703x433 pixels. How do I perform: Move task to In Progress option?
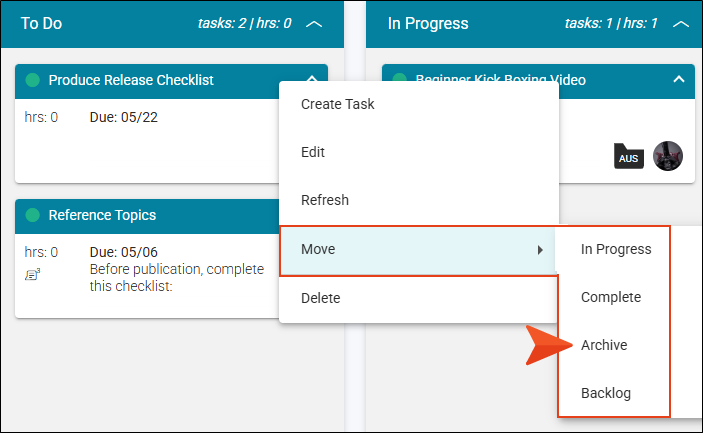tap(616, 249)
